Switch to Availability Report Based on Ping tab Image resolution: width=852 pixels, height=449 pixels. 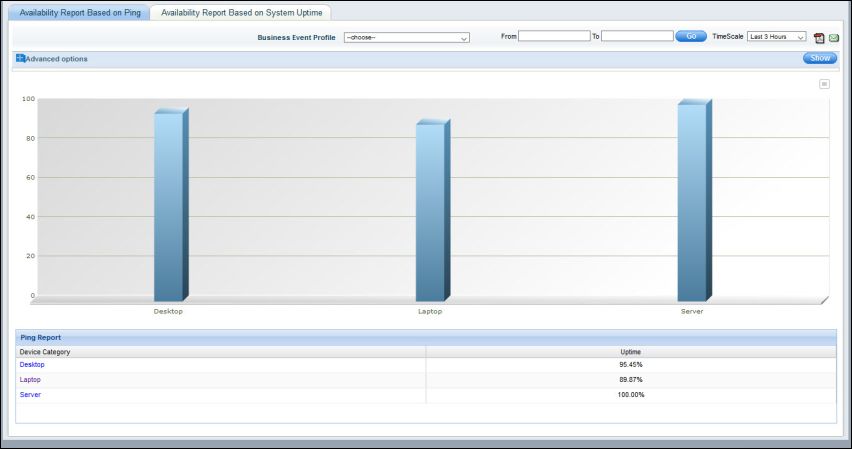80,13
